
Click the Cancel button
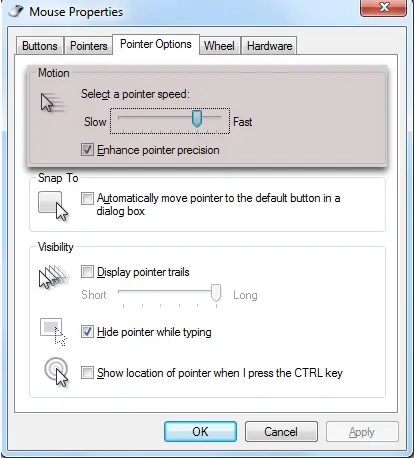tap(281, 432)
